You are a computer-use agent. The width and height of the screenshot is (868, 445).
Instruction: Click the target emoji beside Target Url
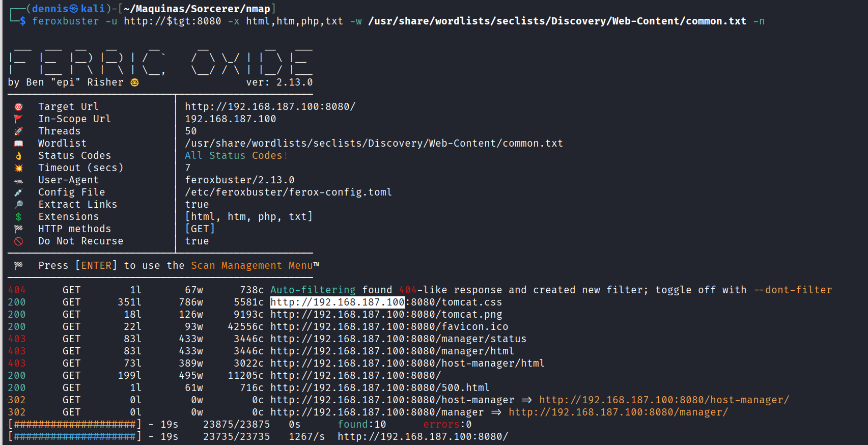[19, 107]
